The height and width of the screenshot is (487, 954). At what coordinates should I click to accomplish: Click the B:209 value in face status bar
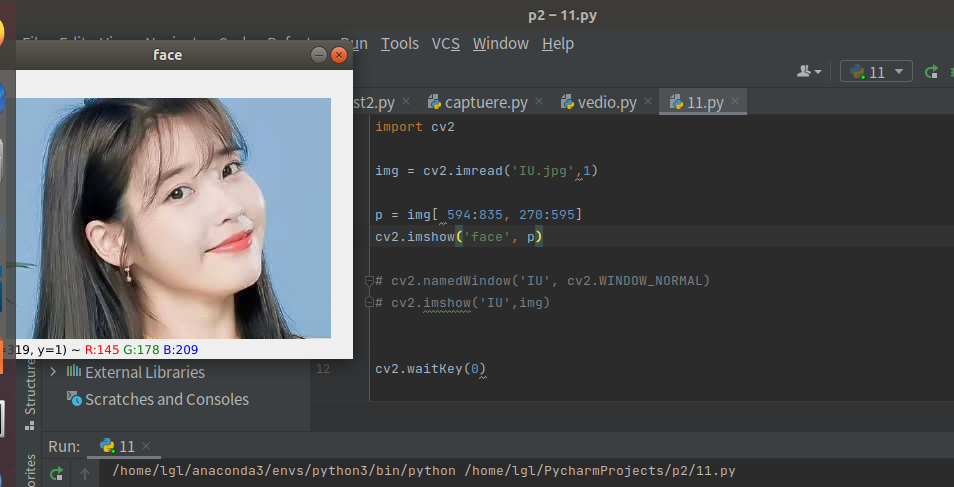(x=181, y=349)
